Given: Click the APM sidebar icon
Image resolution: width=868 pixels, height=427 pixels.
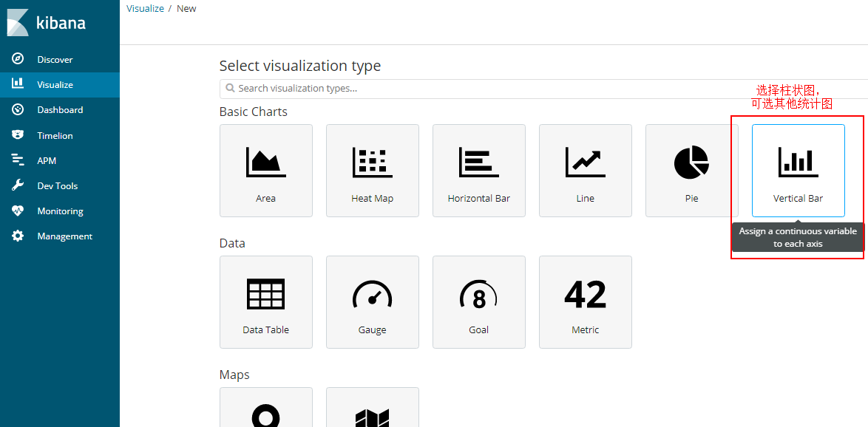Looking at the screenshot, I should (18, 160).
